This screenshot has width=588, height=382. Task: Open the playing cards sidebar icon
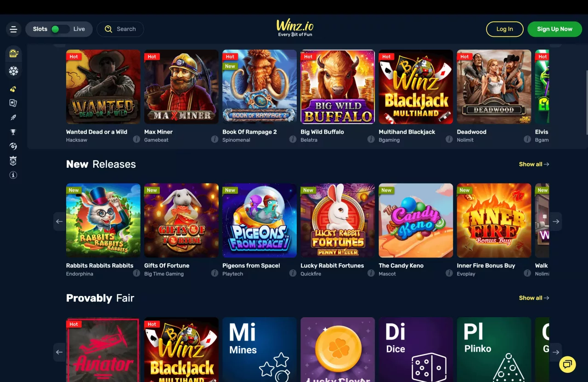(x=13, y=103)
